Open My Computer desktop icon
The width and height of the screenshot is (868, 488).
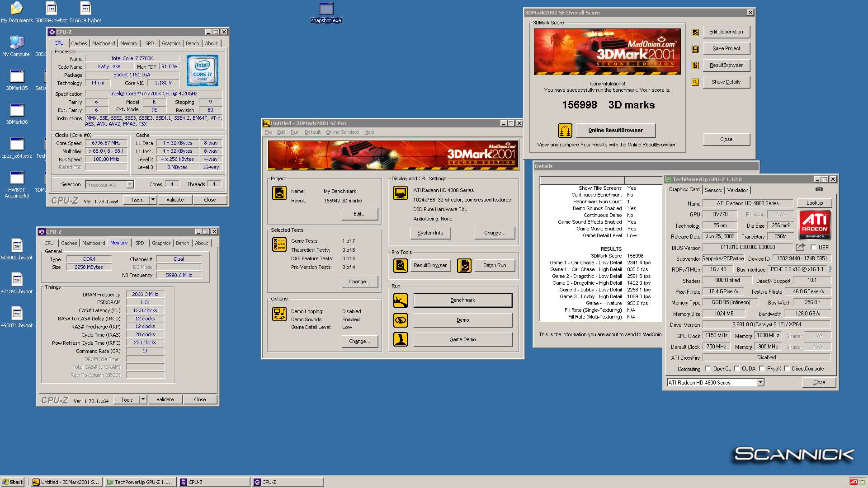click(x=17, y=46)
